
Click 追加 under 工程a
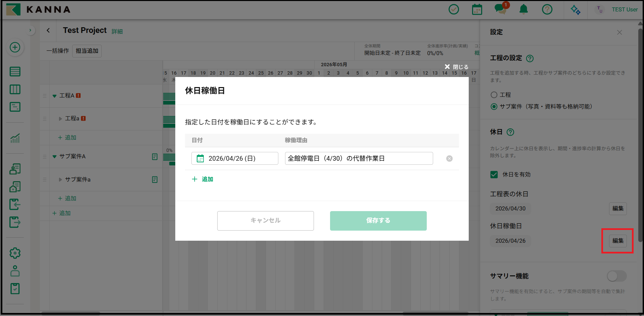(67, 137)
